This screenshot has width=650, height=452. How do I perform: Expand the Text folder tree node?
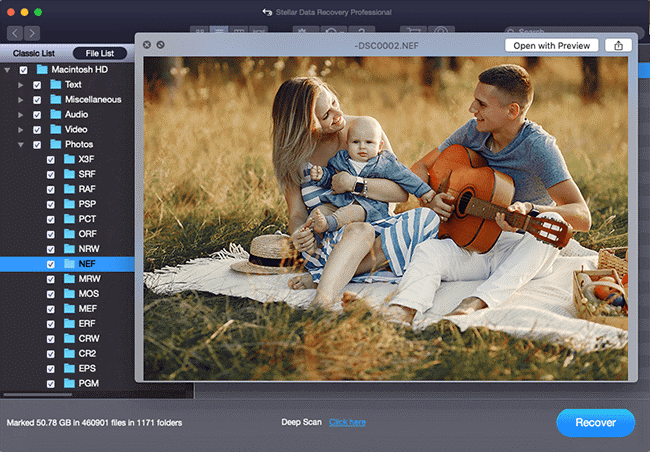click(x=20, y=85)
